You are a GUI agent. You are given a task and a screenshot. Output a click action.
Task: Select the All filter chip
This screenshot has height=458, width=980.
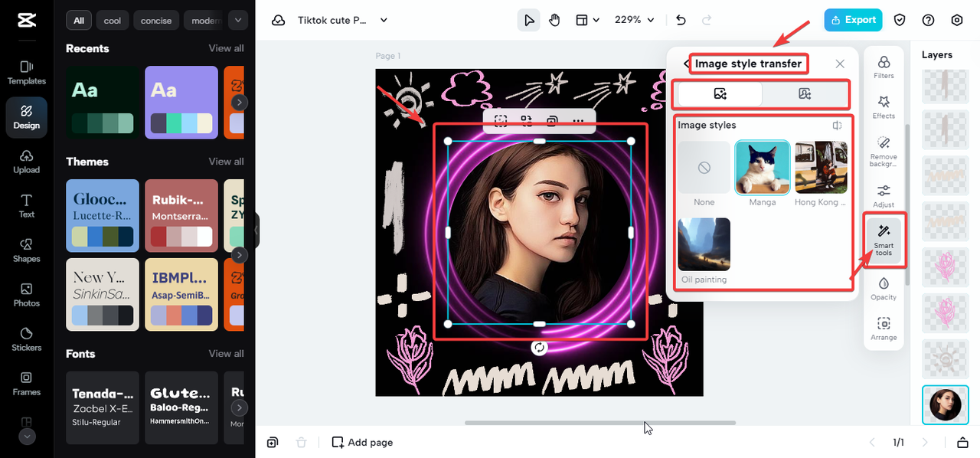point(79,21)
